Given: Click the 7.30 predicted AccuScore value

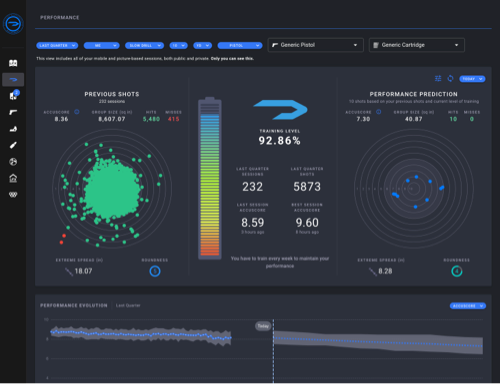Looking at the screenshot, I should click(x=363, y=119).
